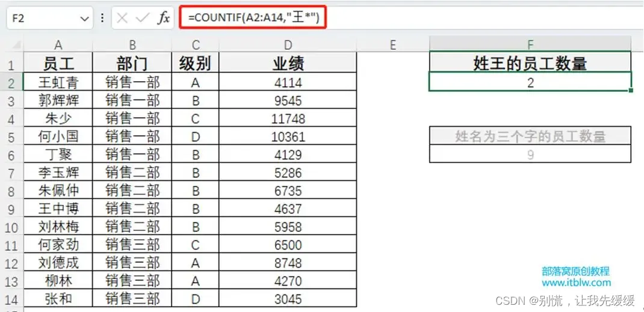The width and height of the screenshot is (644, 312).
Task: Click the header cell 级别
Action: click(196, 64)
